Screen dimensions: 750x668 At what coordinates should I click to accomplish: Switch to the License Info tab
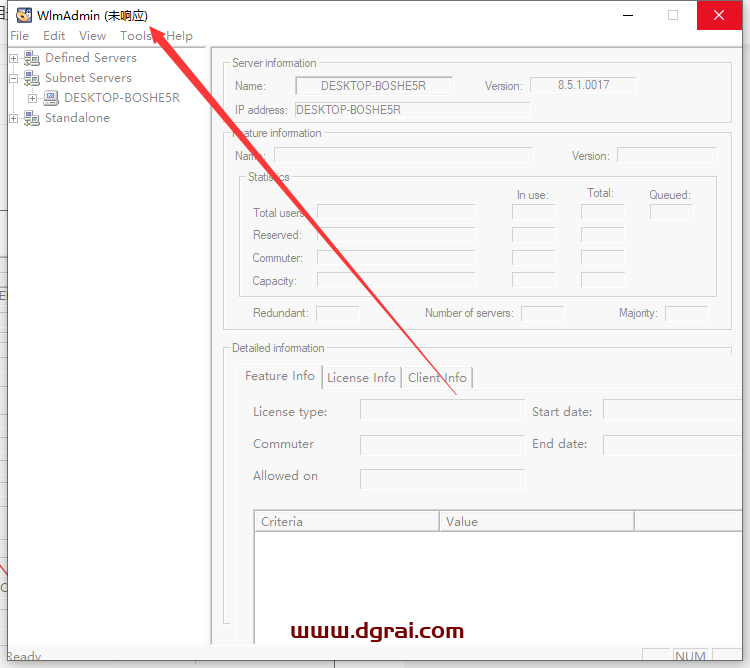click(362, 378)
